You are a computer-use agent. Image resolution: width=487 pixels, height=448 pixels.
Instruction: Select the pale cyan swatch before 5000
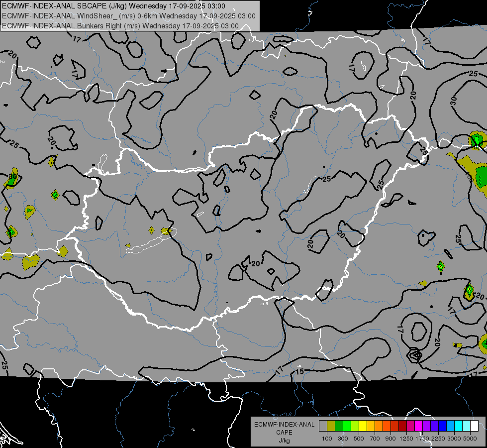[x=467, y=426]
